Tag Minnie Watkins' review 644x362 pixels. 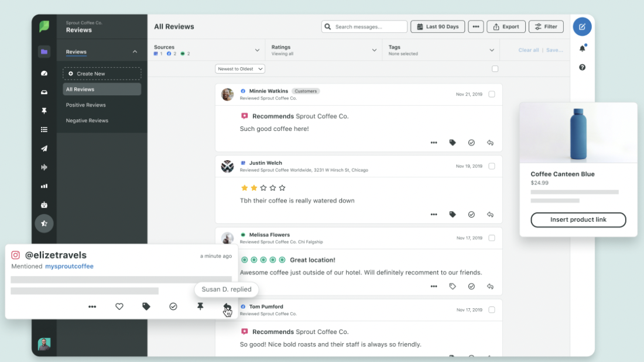pos(453,143)
